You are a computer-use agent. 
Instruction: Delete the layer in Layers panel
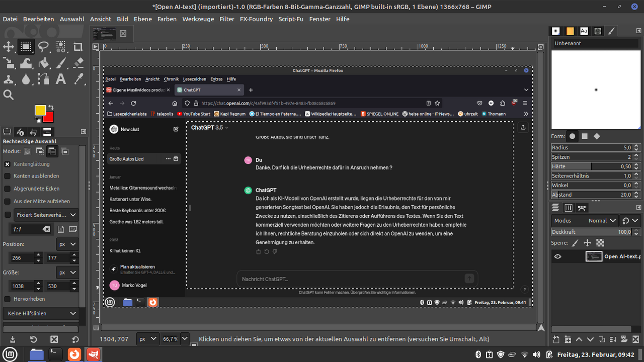637,340
